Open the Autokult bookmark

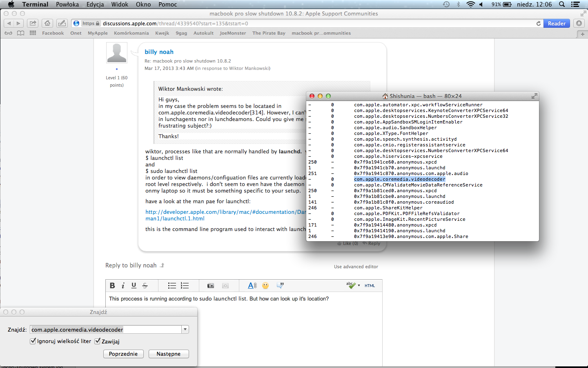[x=203, y=33]
